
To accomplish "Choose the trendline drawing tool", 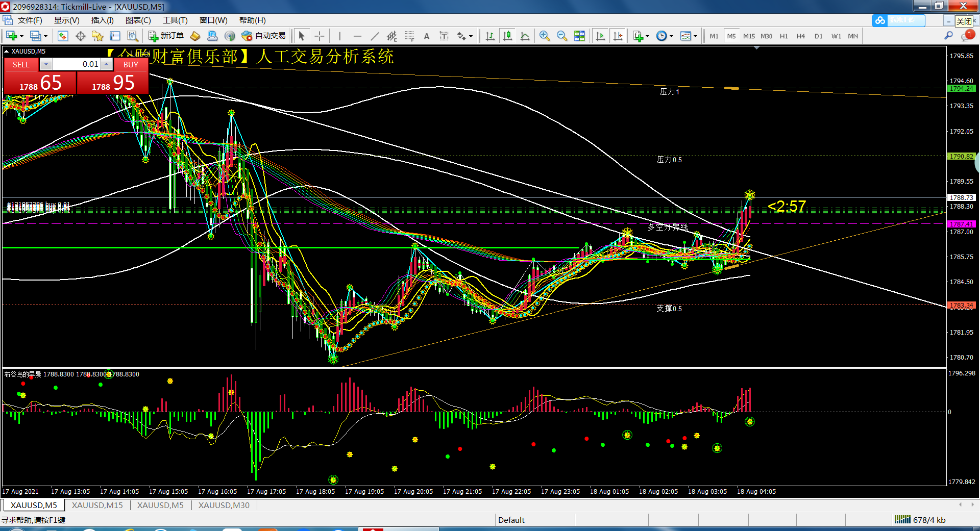I will click(375, 36).
